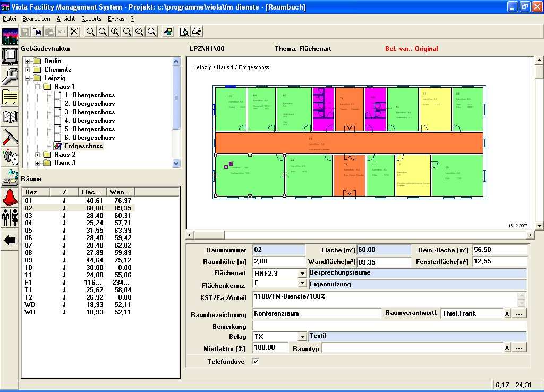This screenshot has height=392, width=544.
Task: Sort rooms by the Fläc... column header
Action: point(92,192)
